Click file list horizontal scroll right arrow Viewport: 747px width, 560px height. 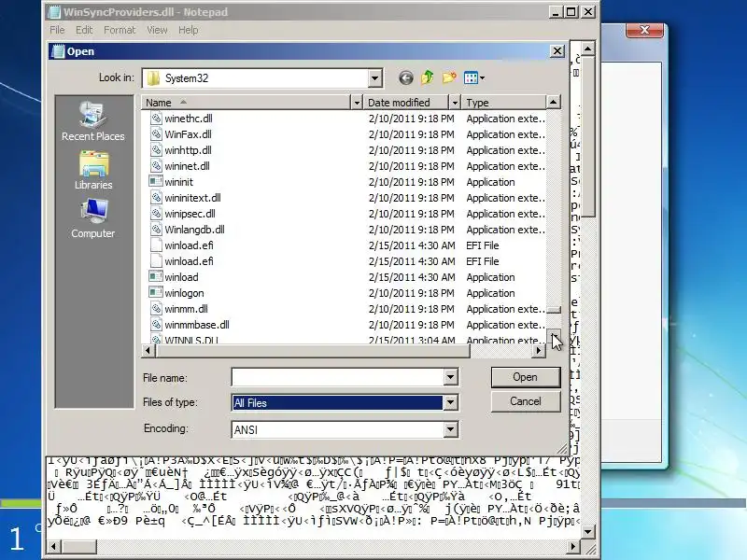coord(539,351)
